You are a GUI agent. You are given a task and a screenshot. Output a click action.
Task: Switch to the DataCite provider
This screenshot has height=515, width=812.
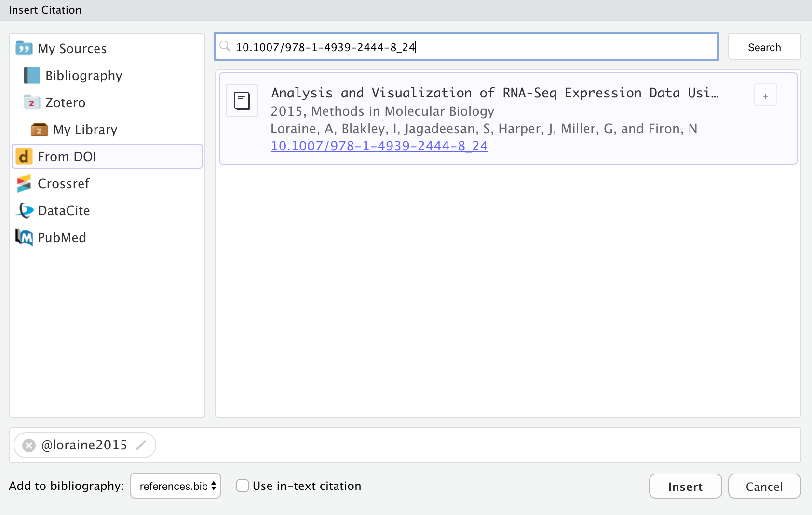tap(63, 210)
